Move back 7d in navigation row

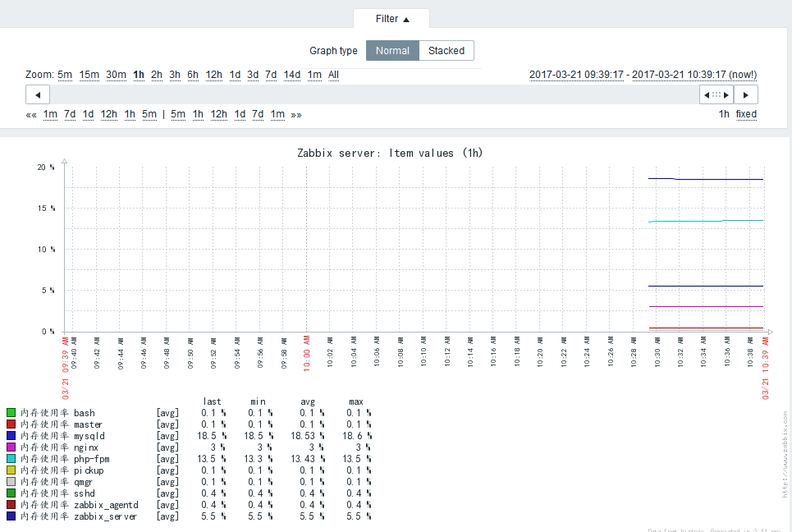coord(70,114)
